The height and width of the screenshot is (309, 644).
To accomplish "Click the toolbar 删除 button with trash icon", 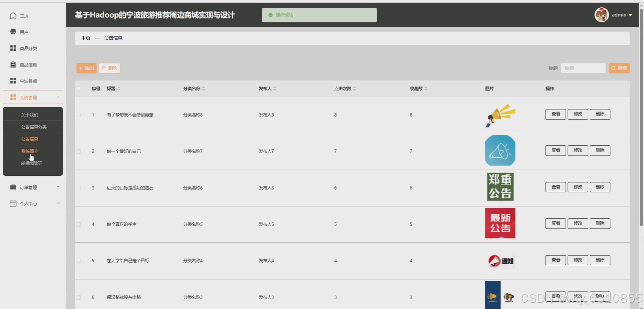I will tap(109, 68).
